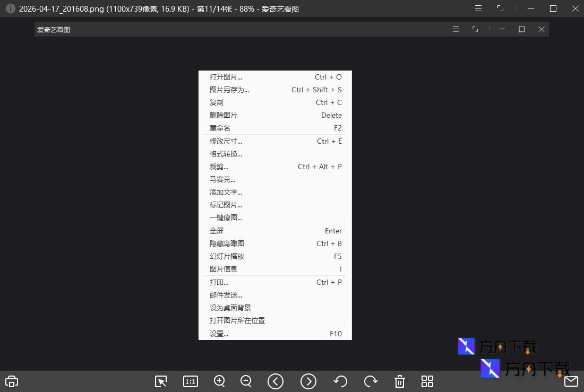Delete the image via trash icon
This screenshot has height=392, width=584.
pyautogui.click(x=399, y=381)
